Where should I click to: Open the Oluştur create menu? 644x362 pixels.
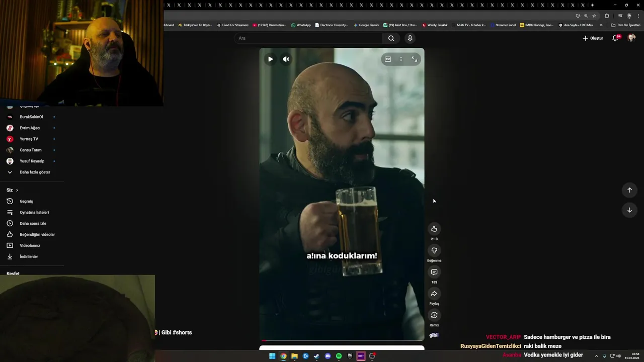point(593,38)
